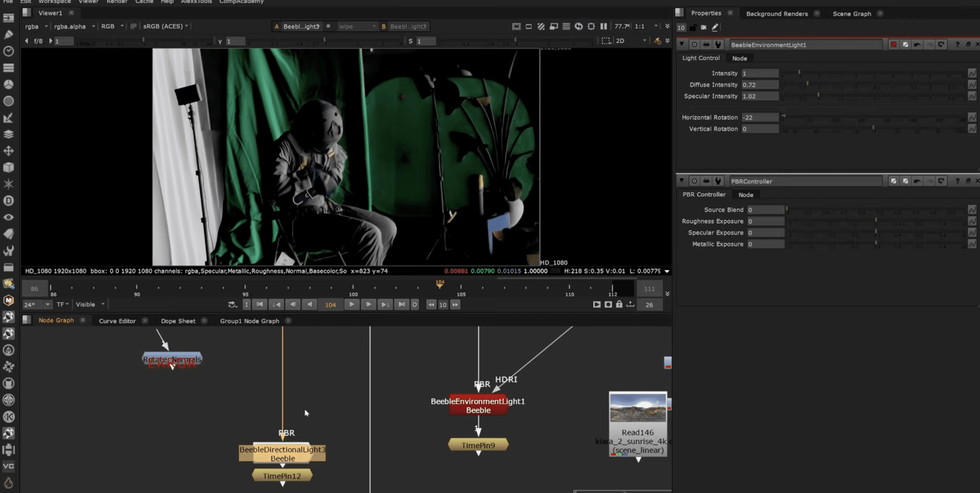The width and height of the screenshot is (980, 493).
Task: Open the rgba channel layer dropdown
Action: pyautogui.click(x=36, y=26)
